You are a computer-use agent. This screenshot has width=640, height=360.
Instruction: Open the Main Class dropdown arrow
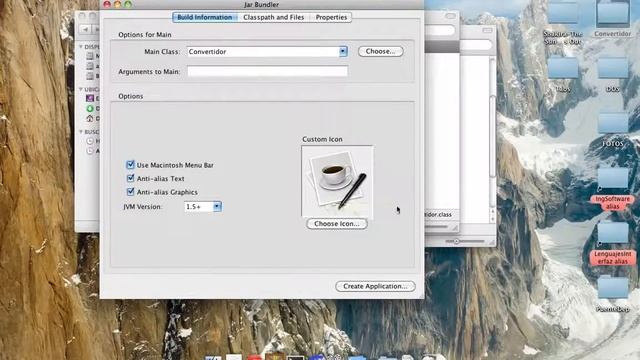343,51
